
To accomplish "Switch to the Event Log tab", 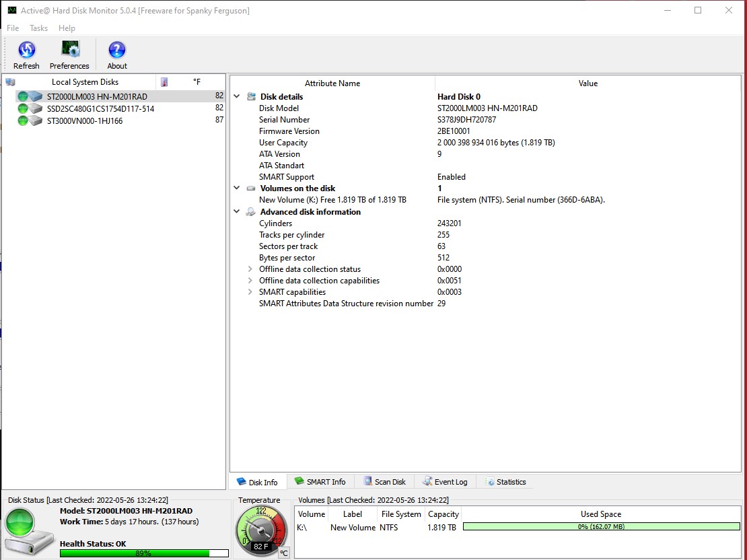I will pos(446,481).
